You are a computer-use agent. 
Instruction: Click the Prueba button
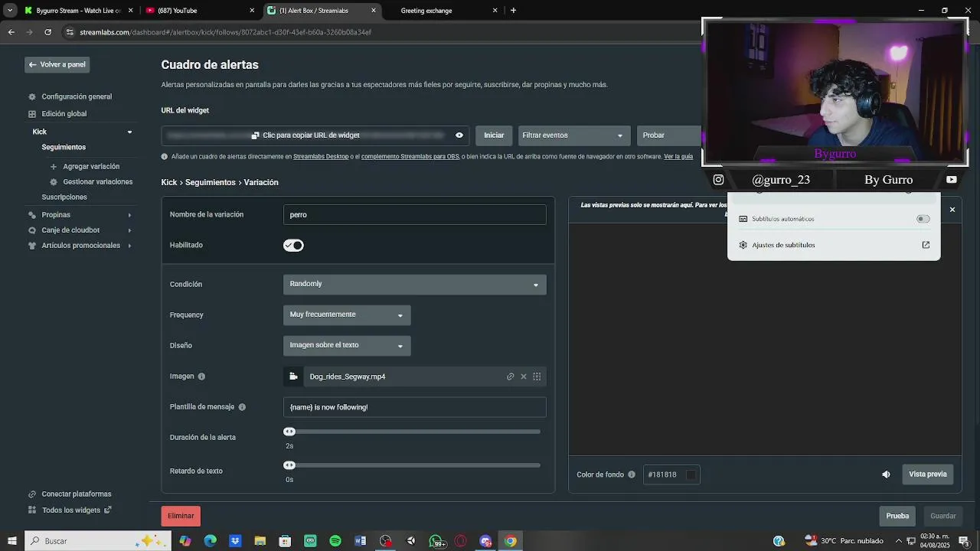897,516
